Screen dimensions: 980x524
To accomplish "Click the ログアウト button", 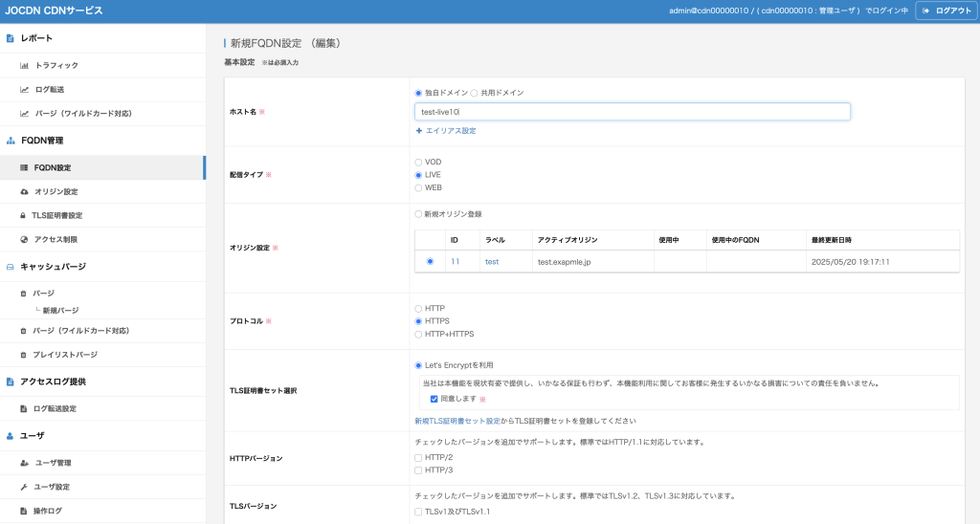I will (x=947, y=11).
